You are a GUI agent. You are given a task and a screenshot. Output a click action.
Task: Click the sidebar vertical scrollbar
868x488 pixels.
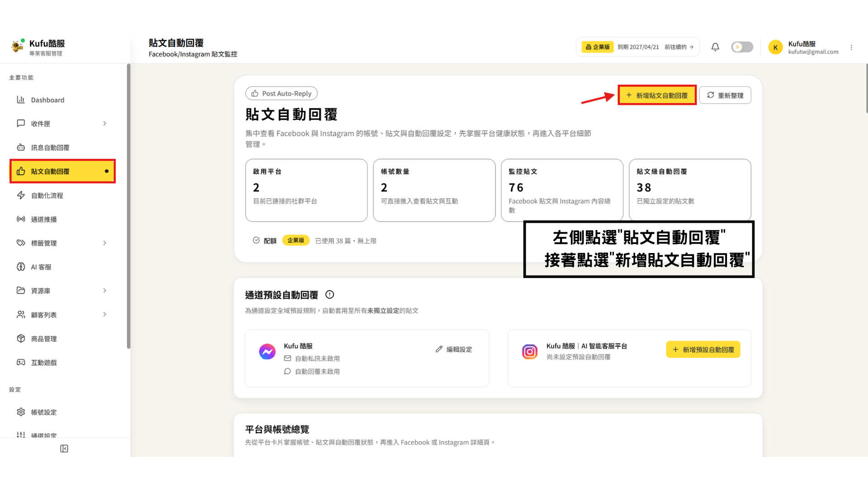(x=128, y=206)
